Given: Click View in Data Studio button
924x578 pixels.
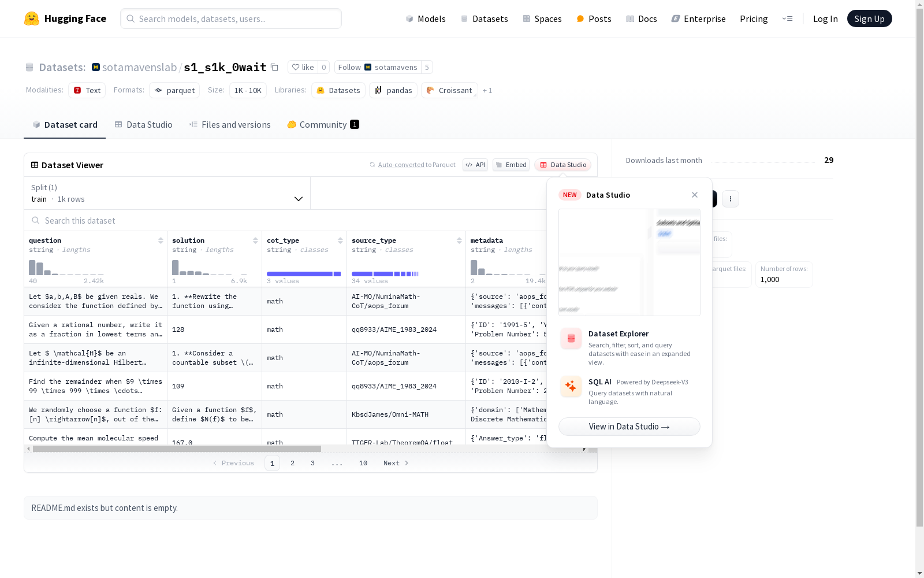Looking at the screenshot, I should click(x=629, y=427).
